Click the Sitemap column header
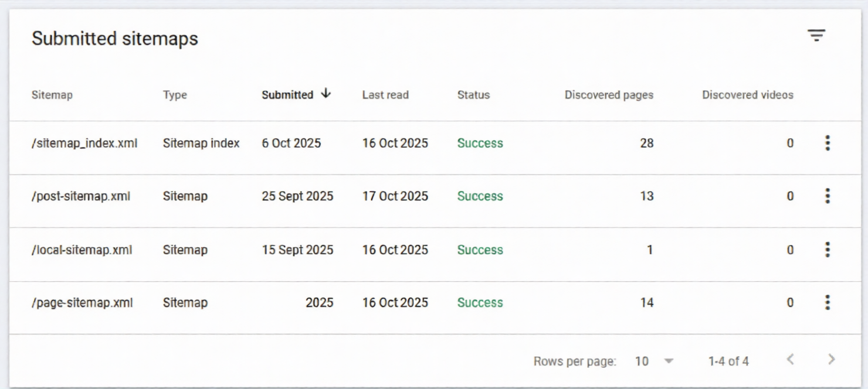The height and width of the screenshot is (389, 868). [x=52, y=95]
